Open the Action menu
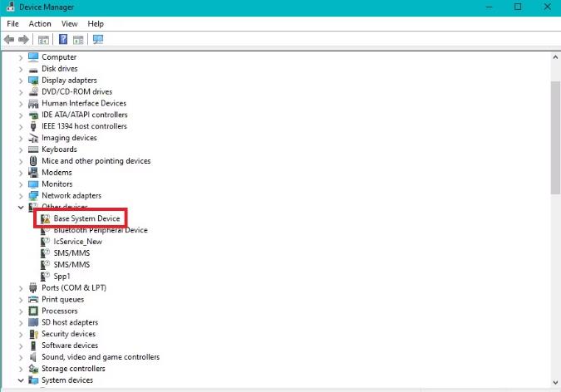Screen dimensions: 561x392 pyautogui.click(x=40, y=23)
